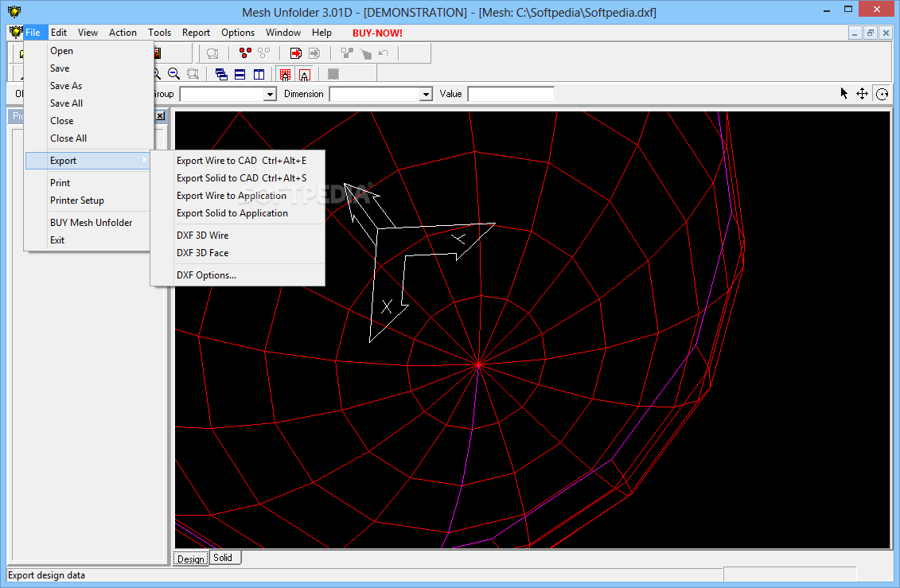The image size is (900, 588).
Task: Click the red grid mesh icon
Action: click(x=285, y=74)
